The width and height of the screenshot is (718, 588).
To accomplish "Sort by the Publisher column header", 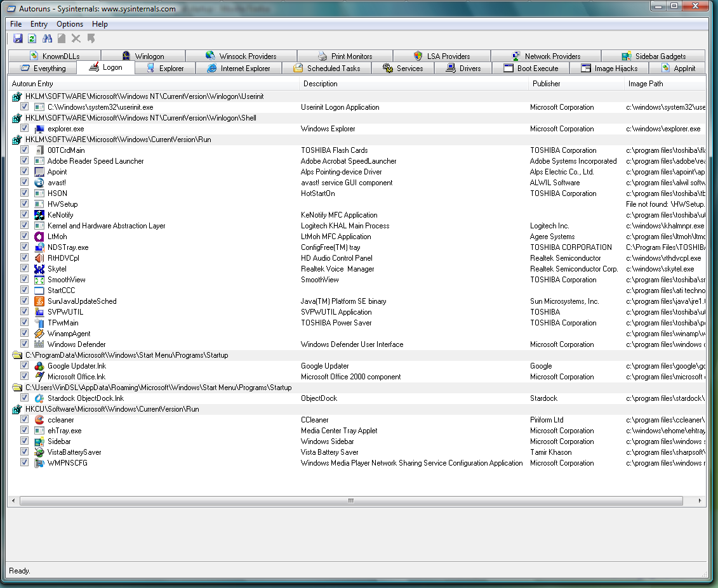I will click(x=546, y=84).
